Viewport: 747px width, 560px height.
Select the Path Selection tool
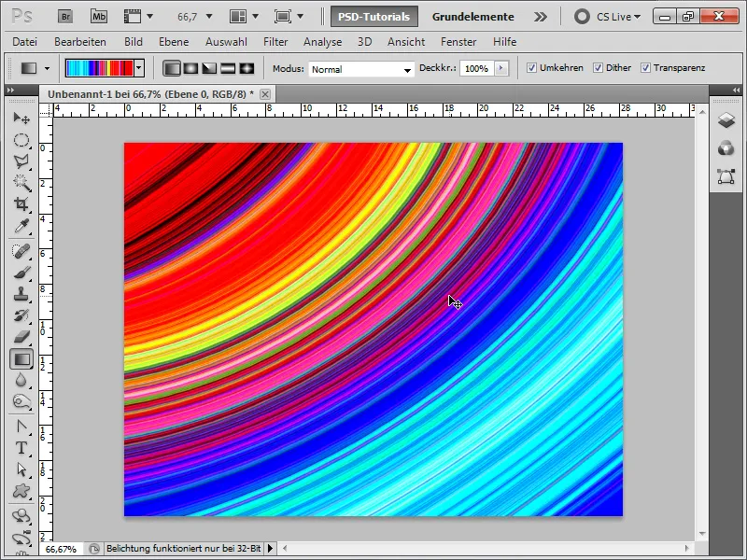coord(21,469)
